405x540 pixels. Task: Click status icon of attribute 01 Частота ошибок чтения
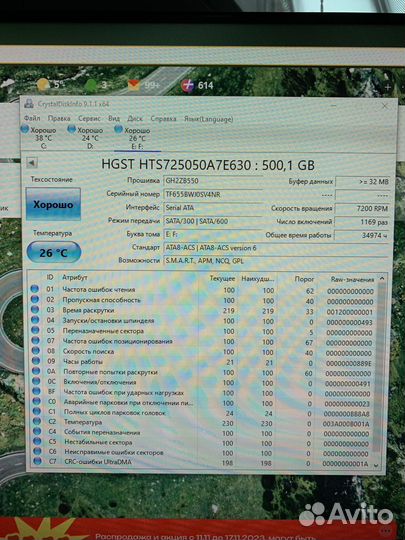coord(35,289)
